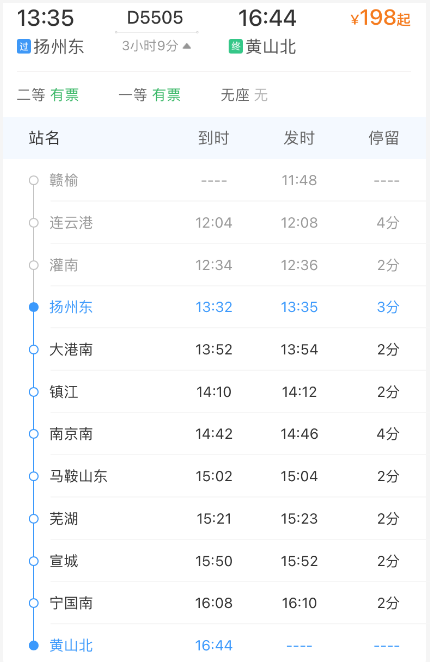
Task: Click the ¥198起 price
Action: point(381,18)
